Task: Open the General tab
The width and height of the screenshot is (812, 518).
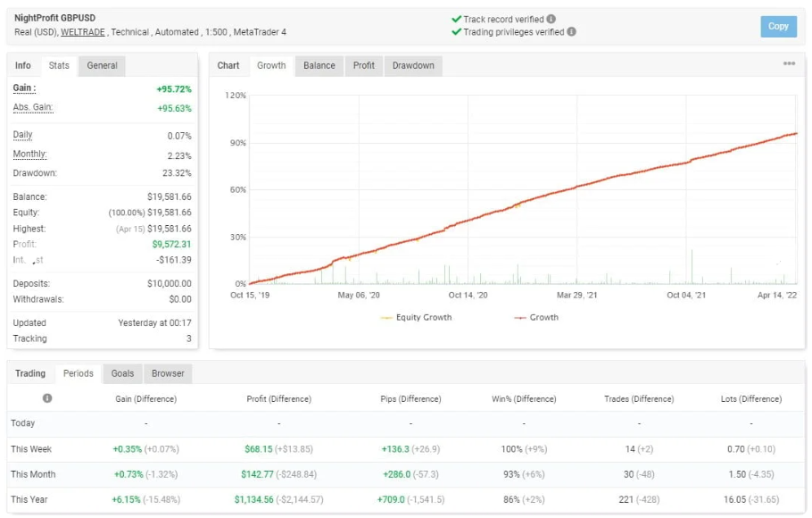Action: coord(102,65)
